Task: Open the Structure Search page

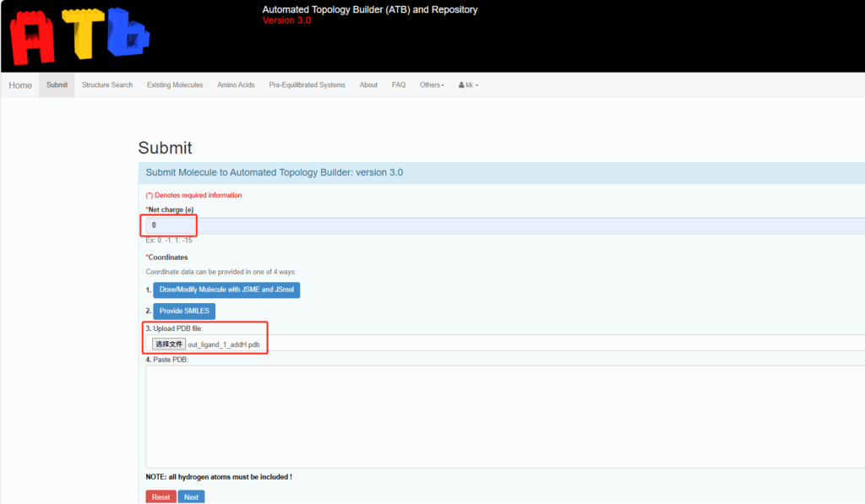Action: tap(107, 85)
